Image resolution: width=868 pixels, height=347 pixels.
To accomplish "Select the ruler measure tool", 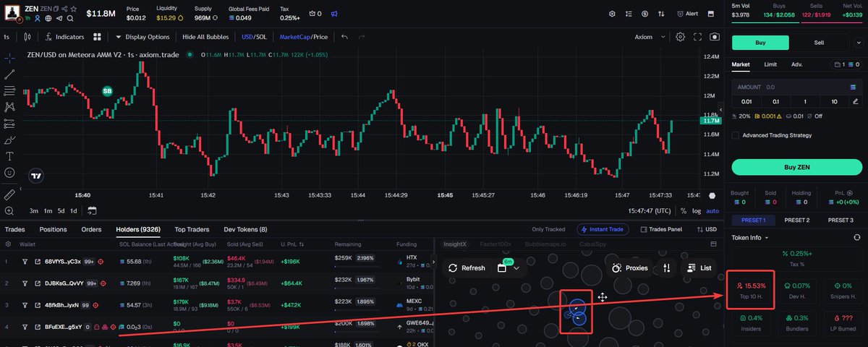I will point(9,194).
